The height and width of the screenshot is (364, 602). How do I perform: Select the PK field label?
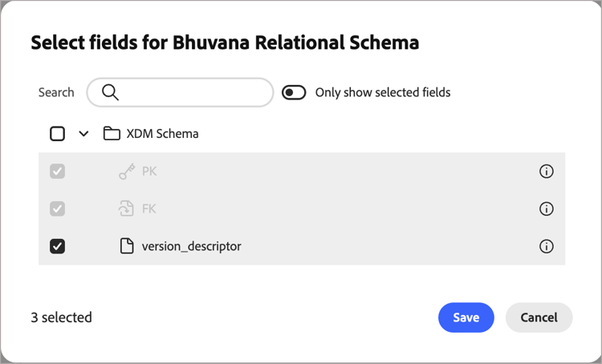click(149, 172)
